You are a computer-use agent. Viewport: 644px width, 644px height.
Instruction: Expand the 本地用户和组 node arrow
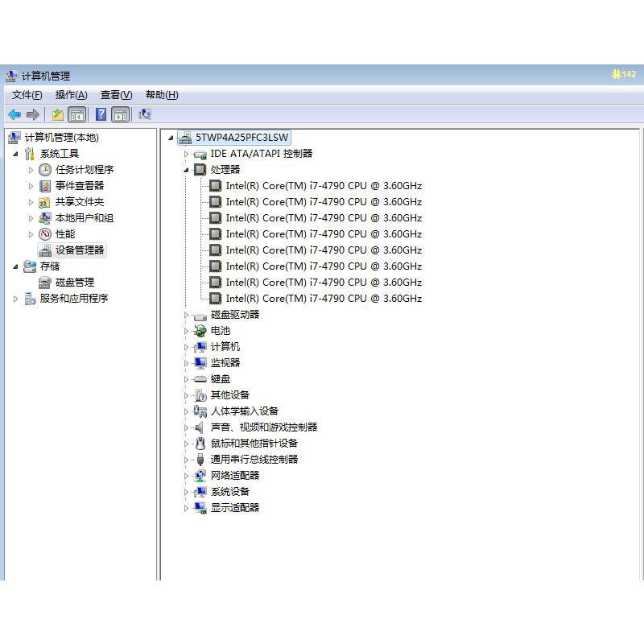tap(31, 218)
